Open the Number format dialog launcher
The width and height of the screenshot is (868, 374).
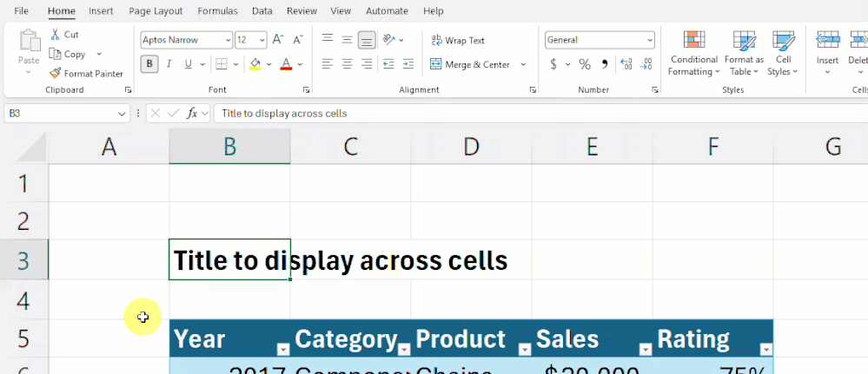tap(655, 89)
